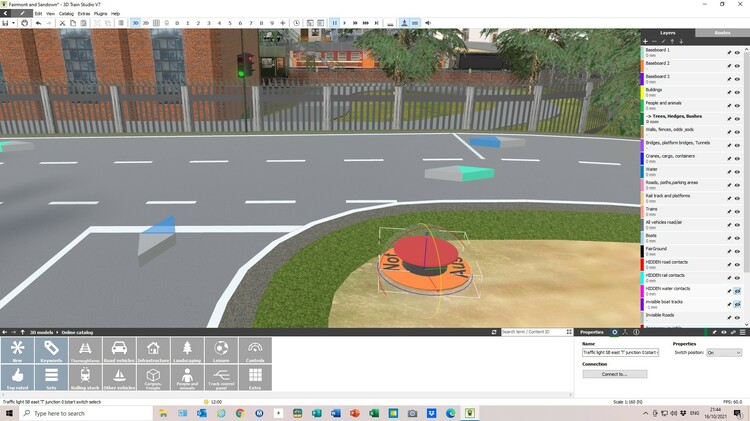Open the Controls catalog category
Image resolution: width=750 pixels, height=421 pixels.
tap(255, 350)
